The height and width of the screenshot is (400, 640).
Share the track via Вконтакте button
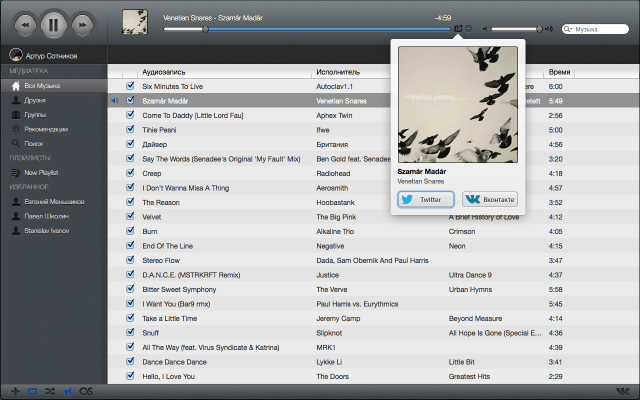point(490,199)
